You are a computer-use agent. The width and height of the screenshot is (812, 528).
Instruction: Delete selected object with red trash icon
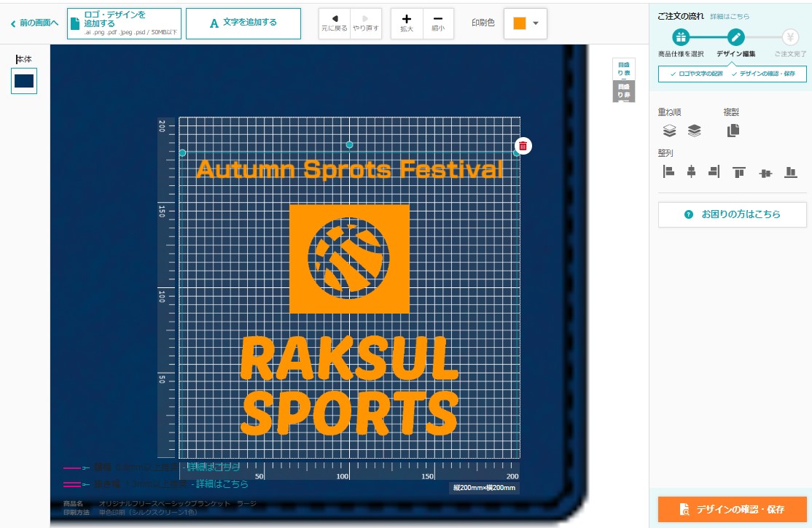click(523, 146)
